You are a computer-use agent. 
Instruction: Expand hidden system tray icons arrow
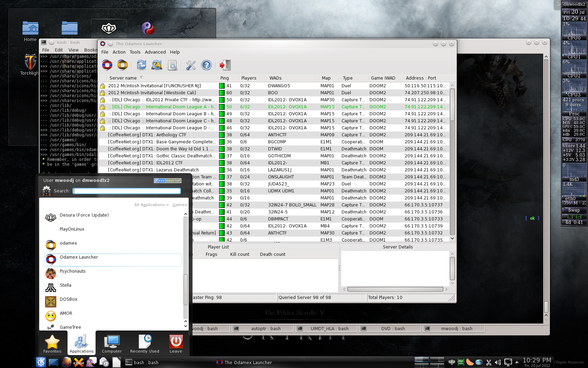click(x=517, y=362)
